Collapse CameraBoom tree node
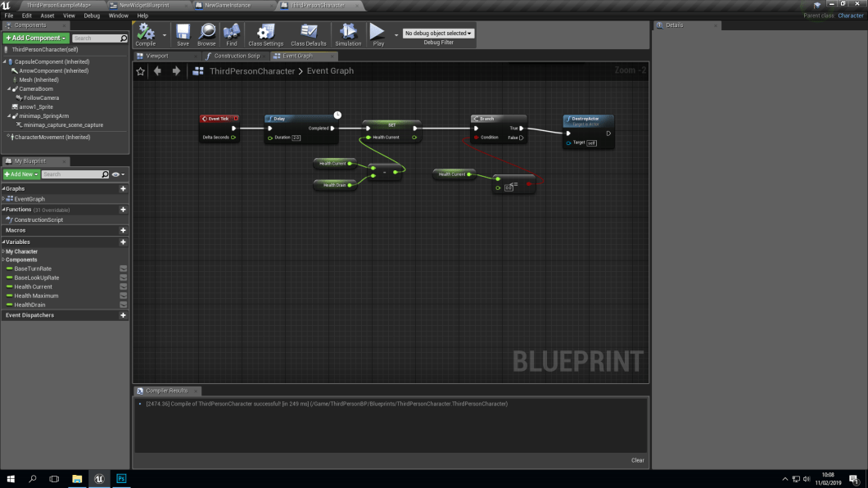 (x=9, y=89)
